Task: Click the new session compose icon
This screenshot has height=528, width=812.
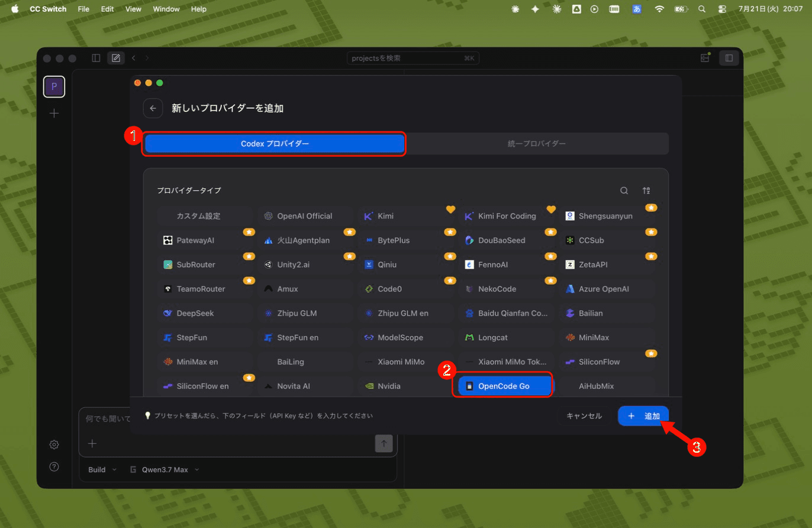Action: [115, 58]
